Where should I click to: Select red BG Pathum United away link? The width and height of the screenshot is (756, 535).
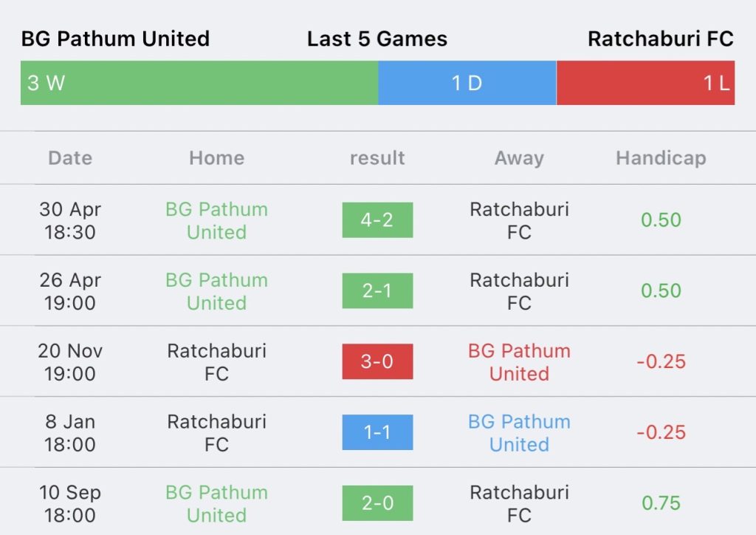coord(519,362)
